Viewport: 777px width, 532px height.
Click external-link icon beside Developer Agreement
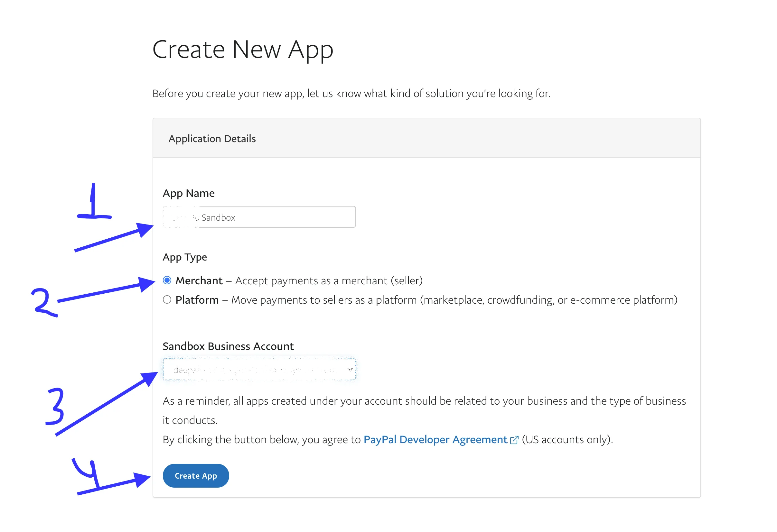514,440
